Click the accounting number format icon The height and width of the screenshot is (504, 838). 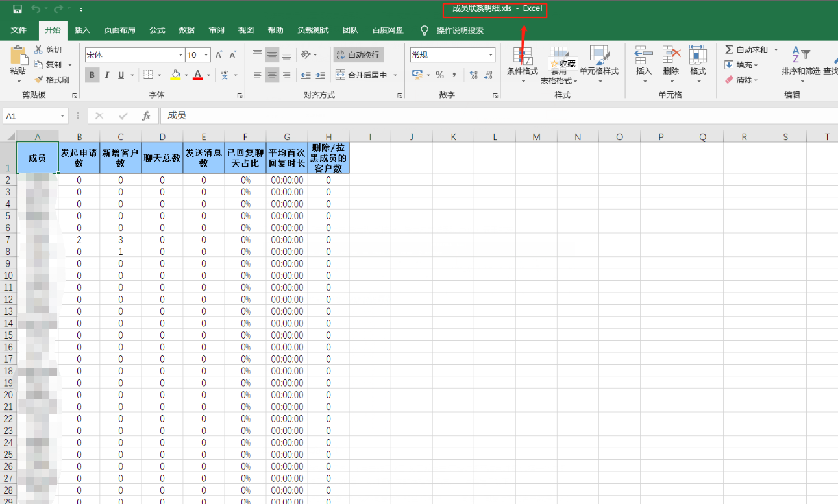[418, 75]
